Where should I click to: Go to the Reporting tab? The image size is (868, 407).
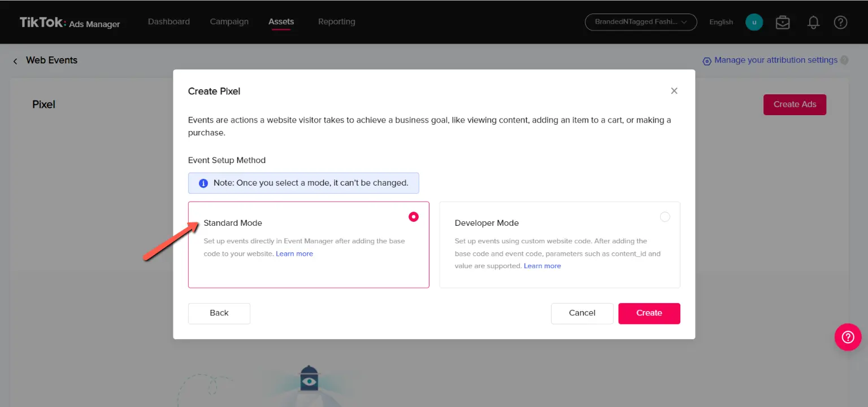click(336, 21)
